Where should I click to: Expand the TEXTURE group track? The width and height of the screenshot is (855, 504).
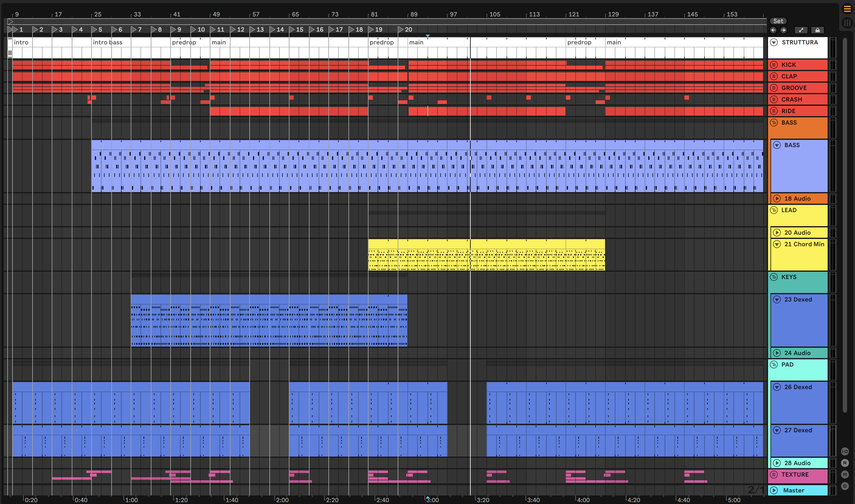pos(774,475)
